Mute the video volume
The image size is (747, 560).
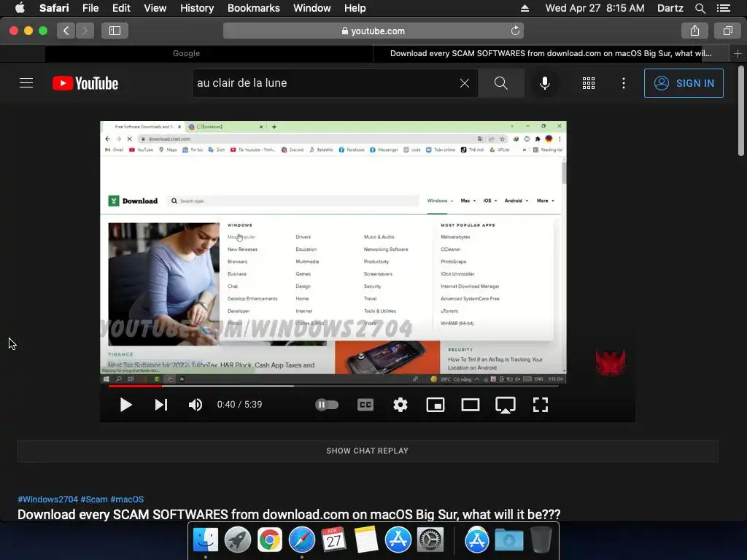pyautogui.click(x=196, y=405)
